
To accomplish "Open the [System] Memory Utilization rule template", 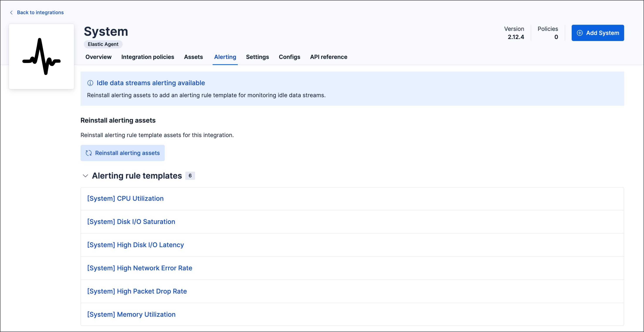I will point(131,314).
